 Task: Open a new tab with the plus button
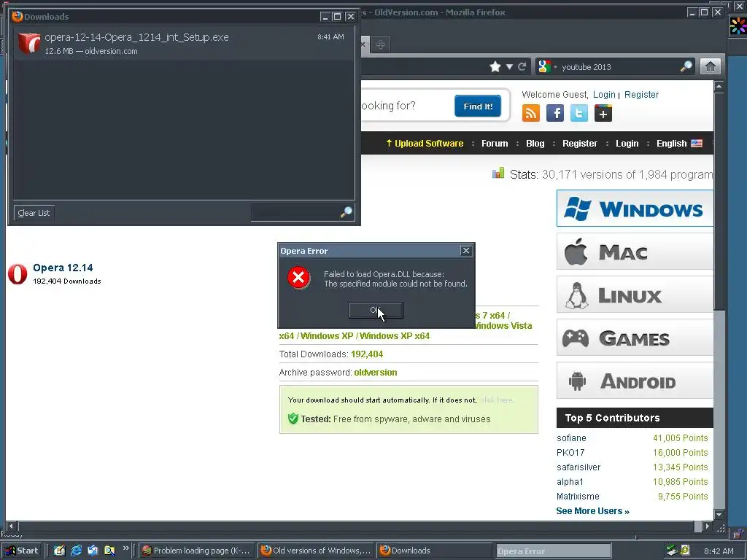point(380,44)
